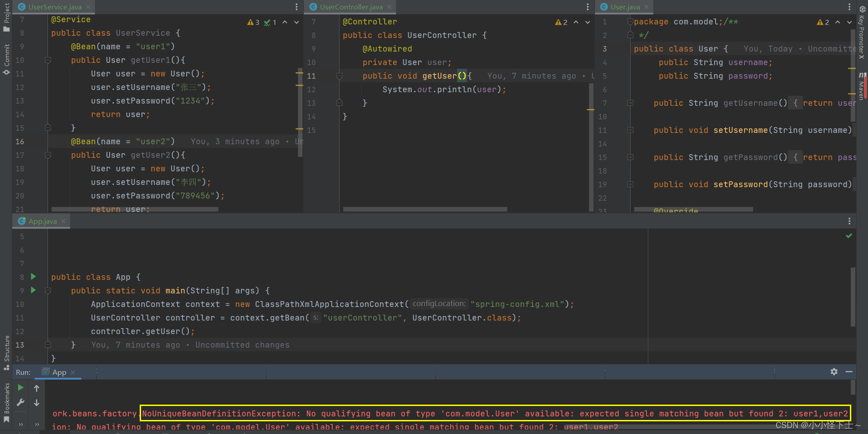Open UserService.java tab options menu
Viewport: 868px width, 434px height.
(x=297, y=7)
